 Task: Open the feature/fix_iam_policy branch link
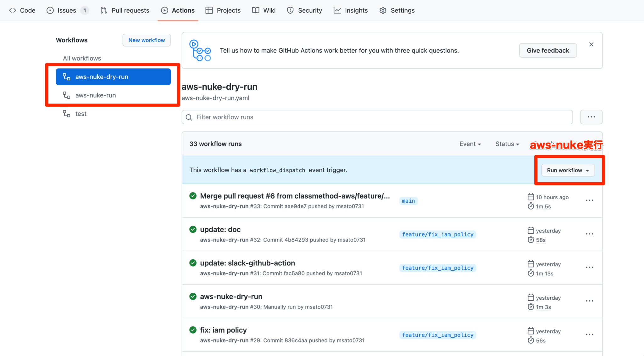pos(437,234)
